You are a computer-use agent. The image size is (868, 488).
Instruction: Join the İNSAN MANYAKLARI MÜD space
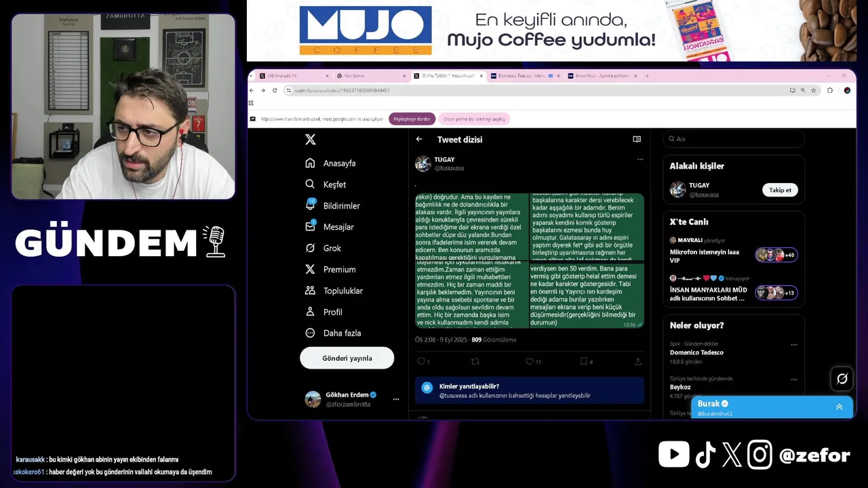(734, 289)
